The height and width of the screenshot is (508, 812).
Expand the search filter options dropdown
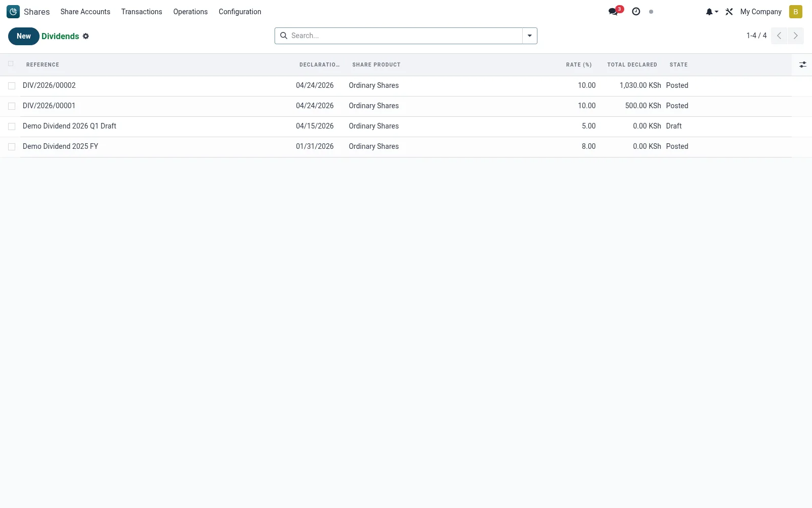coord(529,36)
